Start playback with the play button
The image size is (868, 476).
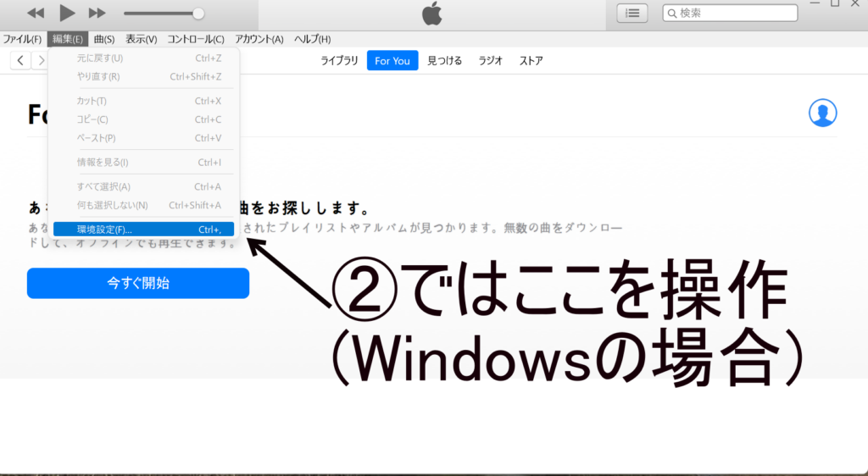click(x=67, y=12)
